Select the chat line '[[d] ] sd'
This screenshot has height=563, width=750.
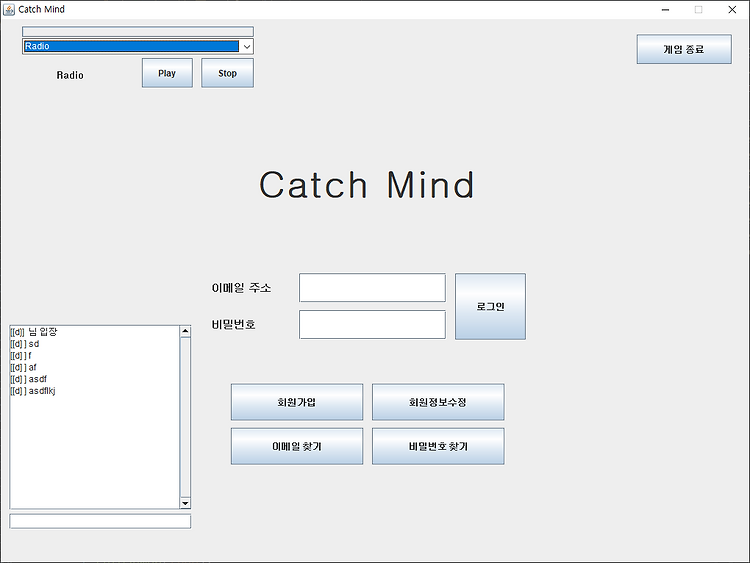pyautogui.click(x=25, y=344)
